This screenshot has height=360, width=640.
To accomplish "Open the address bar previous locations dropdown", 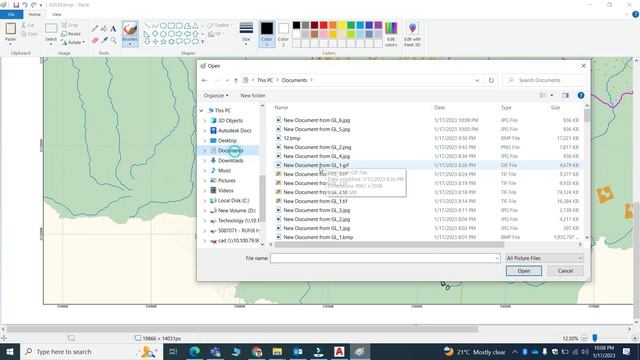I will (477, 80).
